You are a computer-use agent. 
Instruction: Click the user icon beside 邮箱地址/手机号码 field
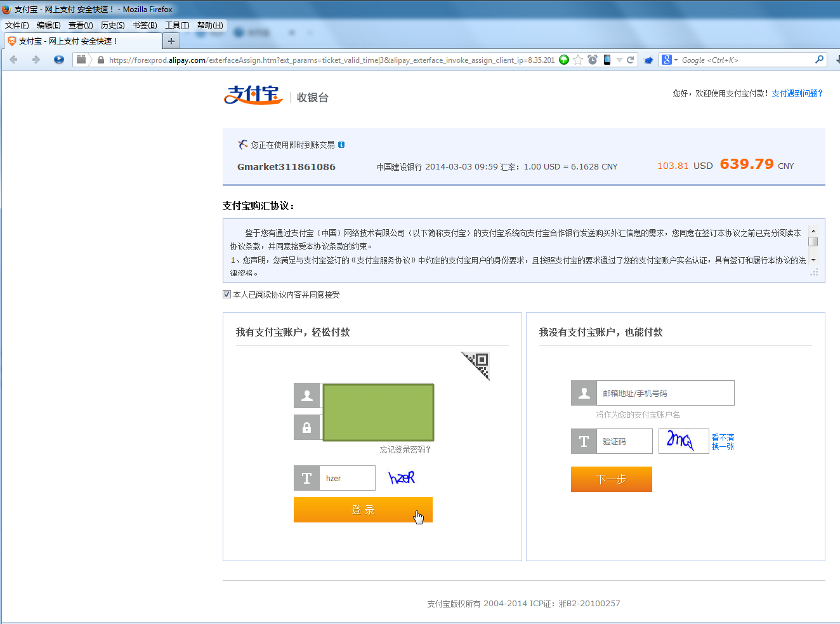pos(584,393)
